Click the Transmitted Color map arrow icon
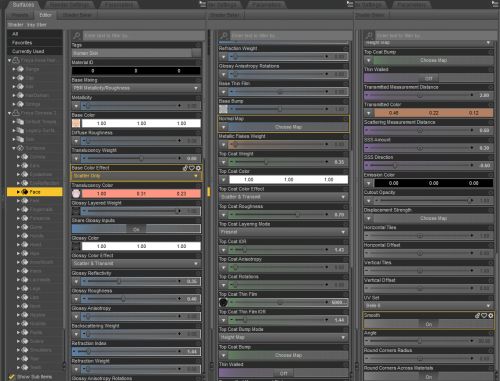Image resolution: width=500 pixels, height=381 pixels. [x=368, y=113]
